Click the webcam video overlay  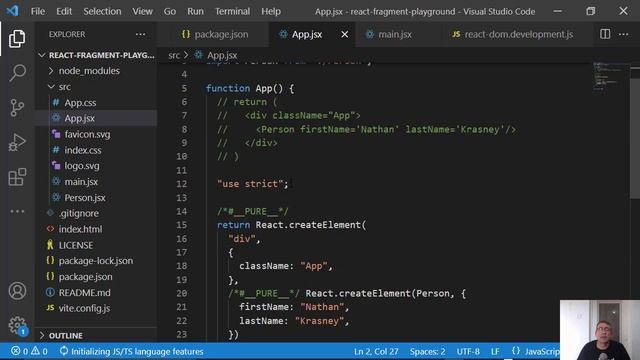(x=600, y=330)
